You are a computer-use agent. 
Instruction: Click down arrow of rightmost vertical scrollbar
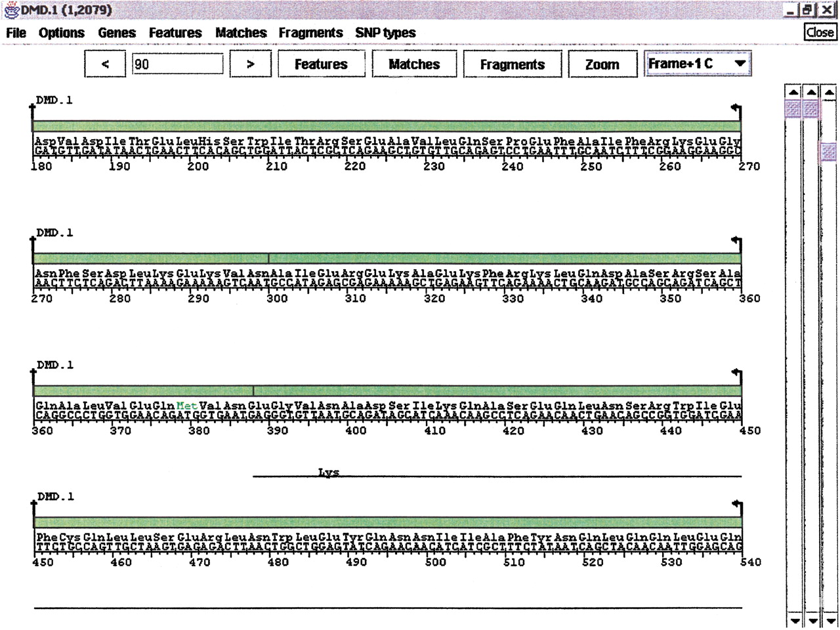tap(831, 620)
